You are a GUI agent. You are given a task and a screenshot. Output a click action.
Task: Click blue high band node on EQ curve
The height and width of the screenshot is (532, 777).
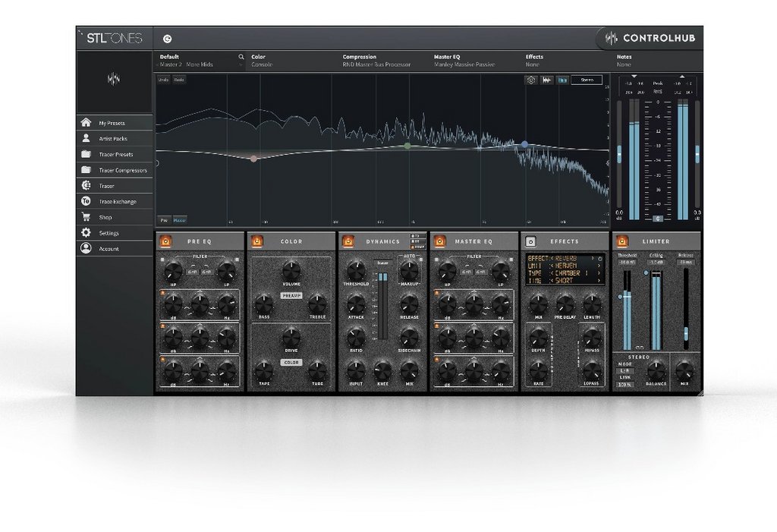coord(524,144)
